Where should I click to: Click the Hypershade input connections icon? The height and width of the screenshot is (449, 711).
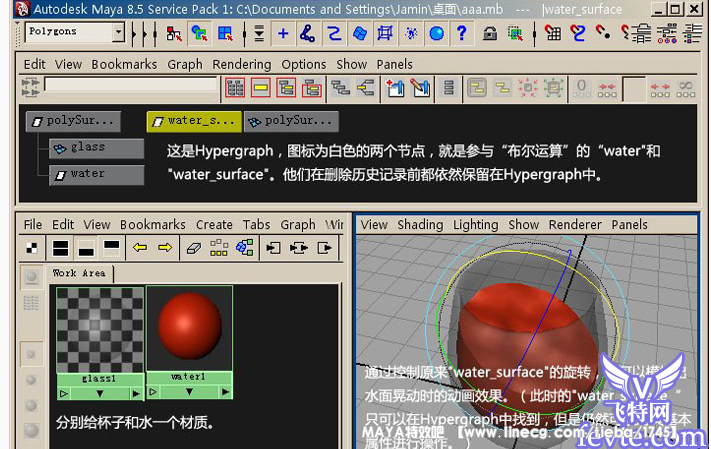pyautogui.click(x=273, y=248)
